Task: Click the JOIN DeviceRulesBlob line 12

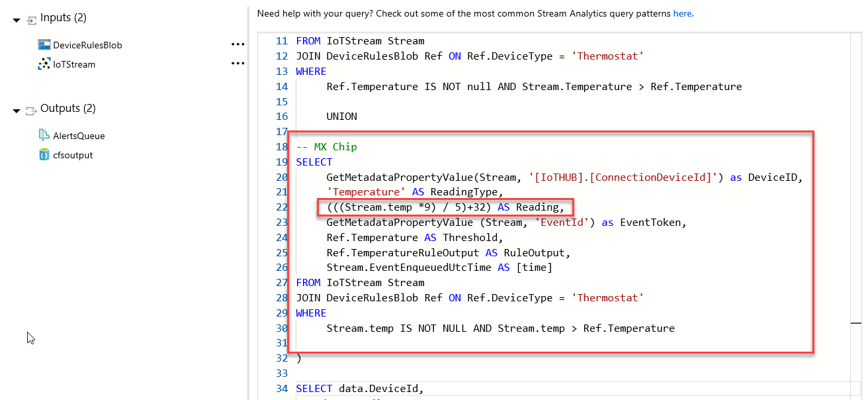Action: pos(470,56)
